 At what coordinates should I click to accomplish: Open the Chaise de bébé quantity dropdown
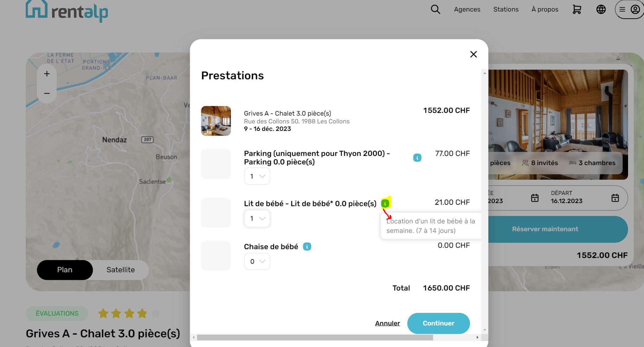[x=257, y=261]
